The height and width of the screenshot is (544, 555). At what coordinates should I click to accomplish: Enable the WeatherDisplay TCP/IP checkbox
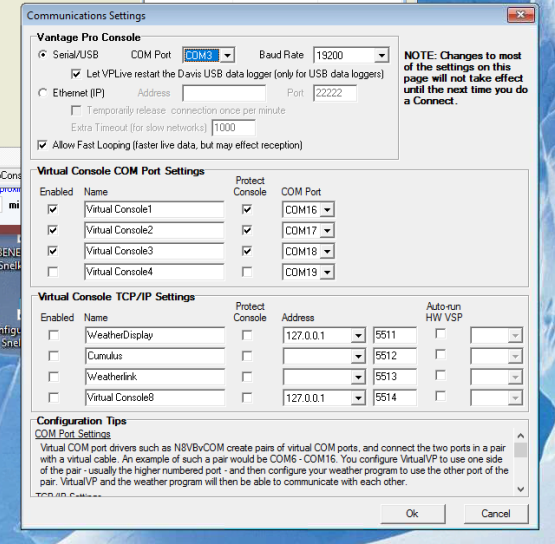(x=54, y=335)
